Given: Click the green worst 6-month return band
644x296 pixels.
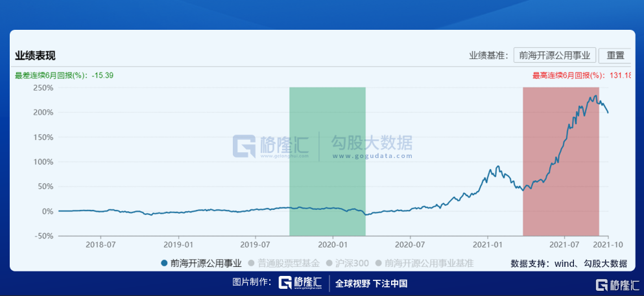Looking at the screenshot, I should pyautogui.click(x=328, y=161).
